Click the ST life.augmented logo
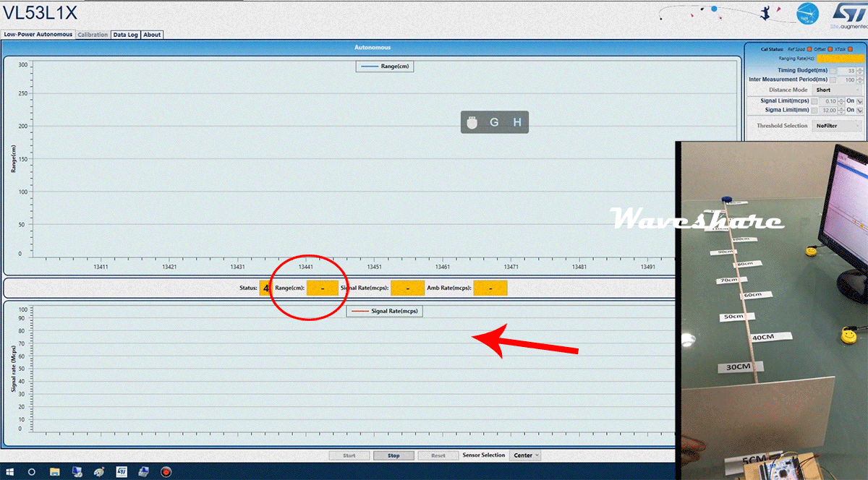 848,16
